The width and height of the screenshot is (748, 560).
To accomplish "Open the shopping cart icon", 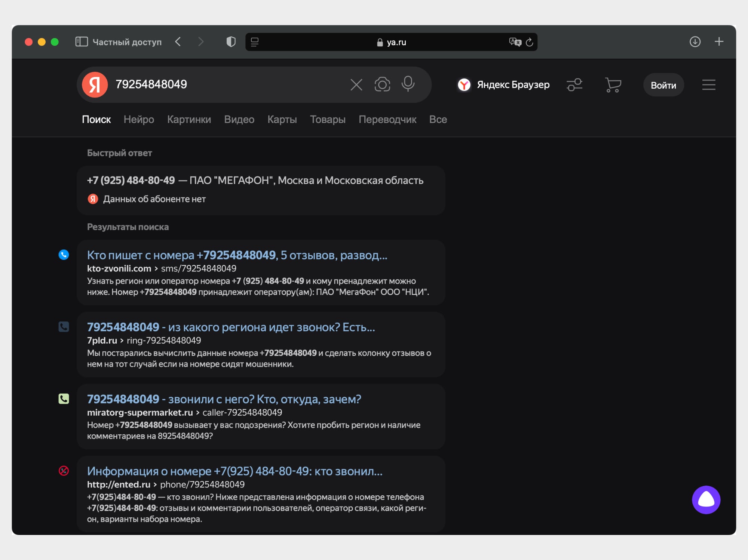I will (x=613, y=85).
